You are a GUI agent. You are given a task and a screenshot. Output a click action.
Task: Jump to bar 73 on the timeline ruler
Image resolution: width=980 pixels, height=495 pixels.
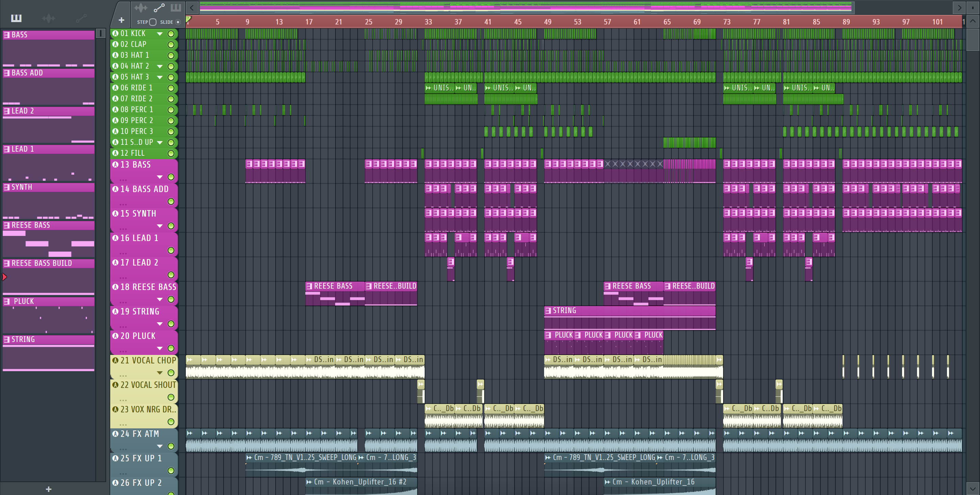click(726, 22)
